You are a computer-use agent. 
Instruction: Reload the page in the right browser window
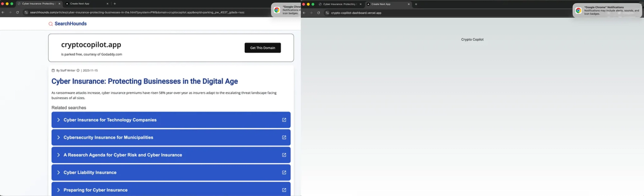[x=318, y=13]
